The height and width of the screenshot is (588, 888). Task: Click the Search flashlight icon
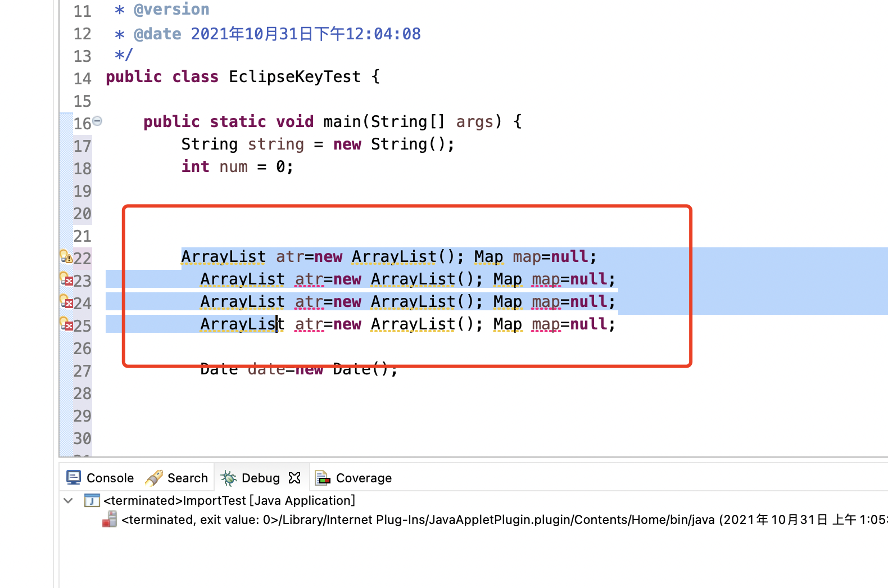point(153,478)
